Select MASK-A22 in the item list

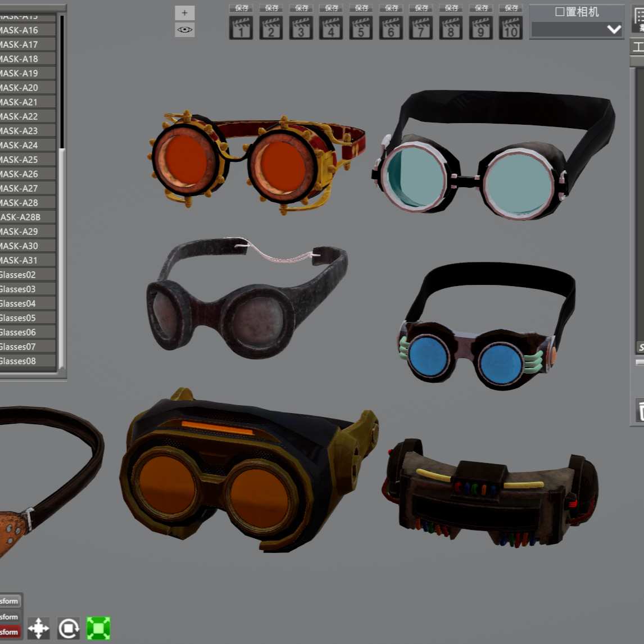pos(28,116)
